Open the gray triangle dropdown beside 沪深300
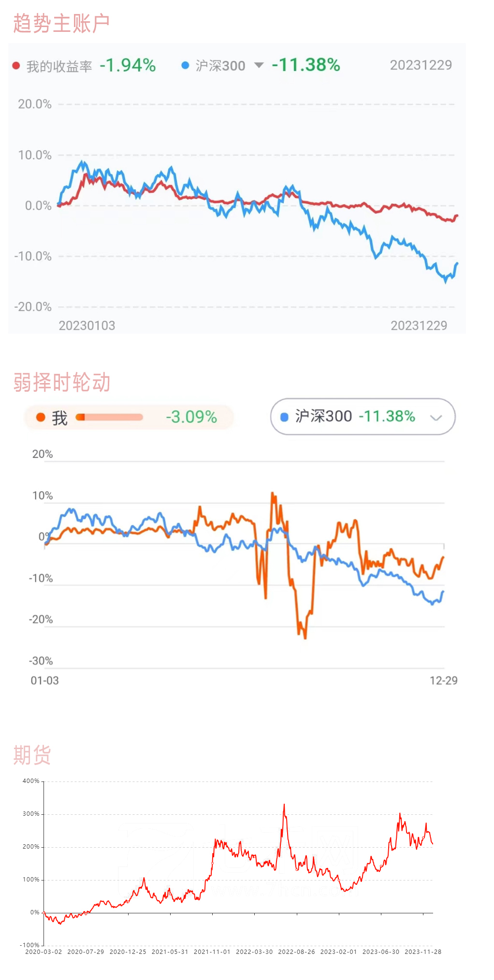Viewport: 494px width, 980px height. (259, 65)
